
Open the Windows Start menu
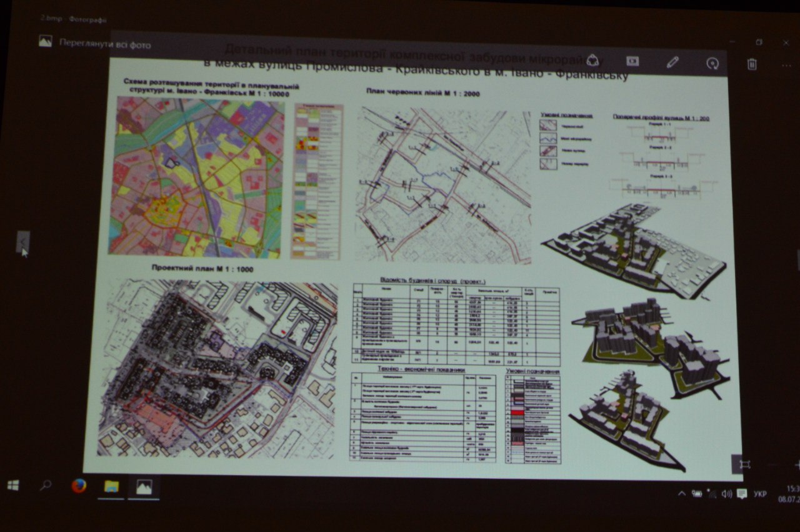[x=13, y=485]
